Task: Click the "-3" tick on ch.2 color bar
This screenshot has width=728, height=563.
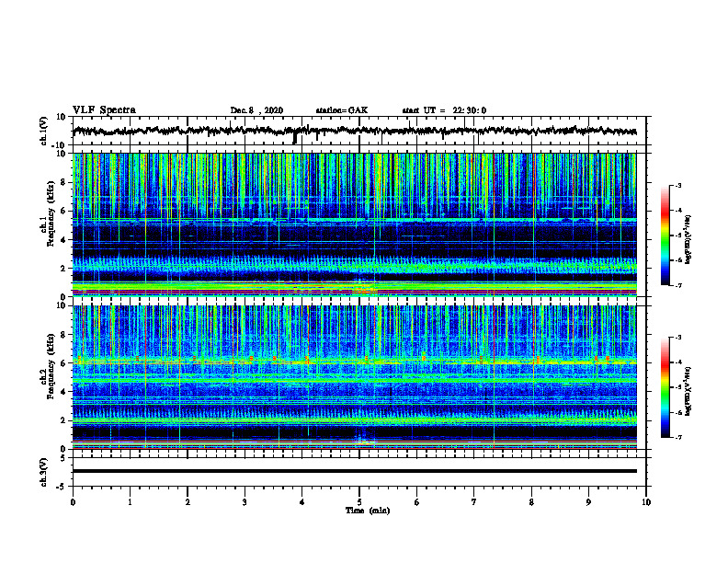Action: pos(678,338)
